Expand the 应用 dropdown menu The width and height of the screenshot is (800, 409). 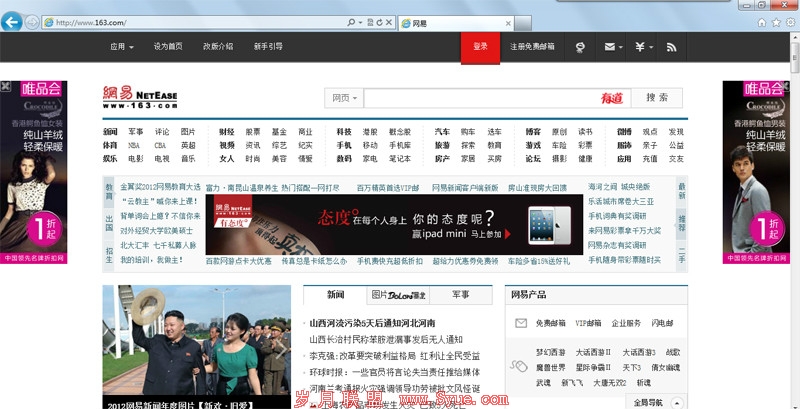coord(122,46)
